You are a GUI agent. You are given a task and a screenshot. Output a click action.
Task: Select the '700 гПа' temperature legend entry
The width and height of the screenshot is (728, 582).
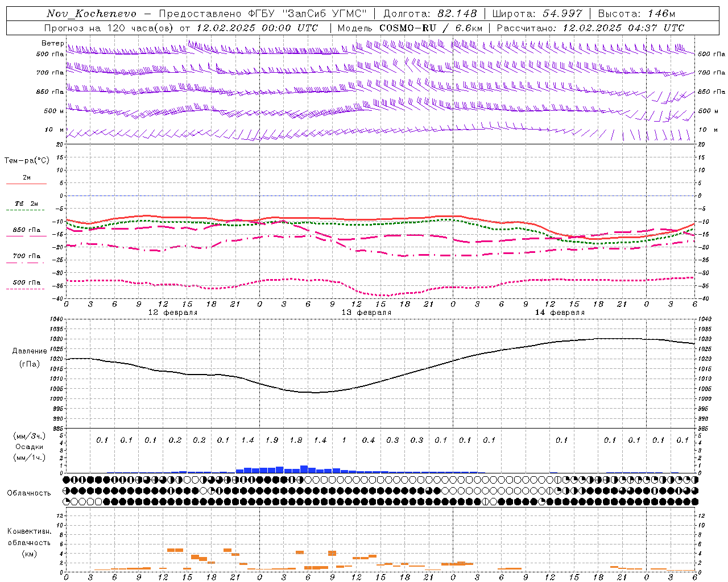point(27,256)
